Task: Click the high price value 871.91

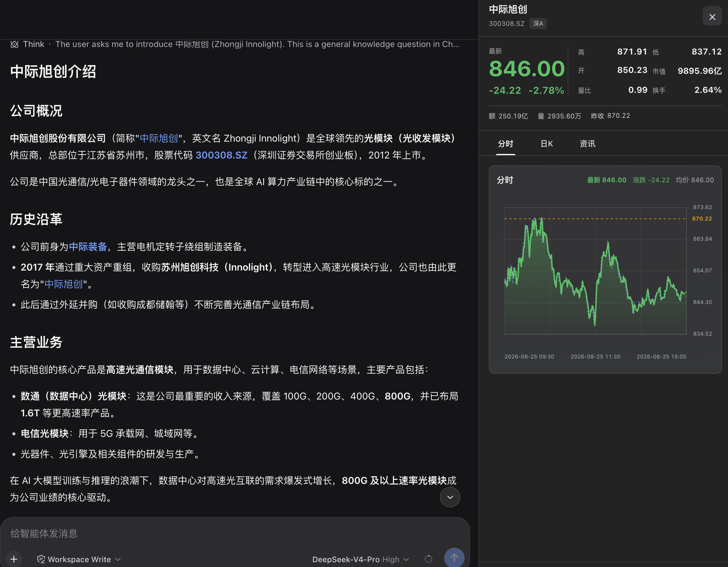Action: point(632,52)
